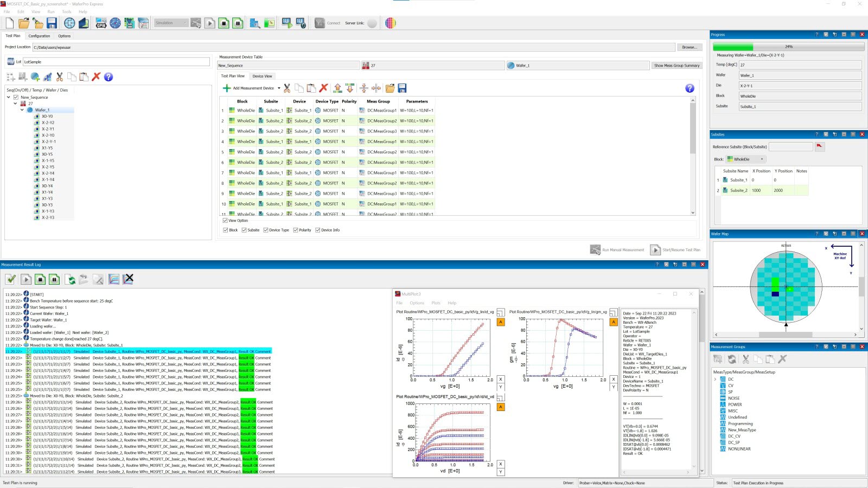Image resolution: width=868 pixels, height=488 pixels.
Task: Open the Add Measurement Device dropdown arrow
Action: pyautogui.click(x=279, y=88)
